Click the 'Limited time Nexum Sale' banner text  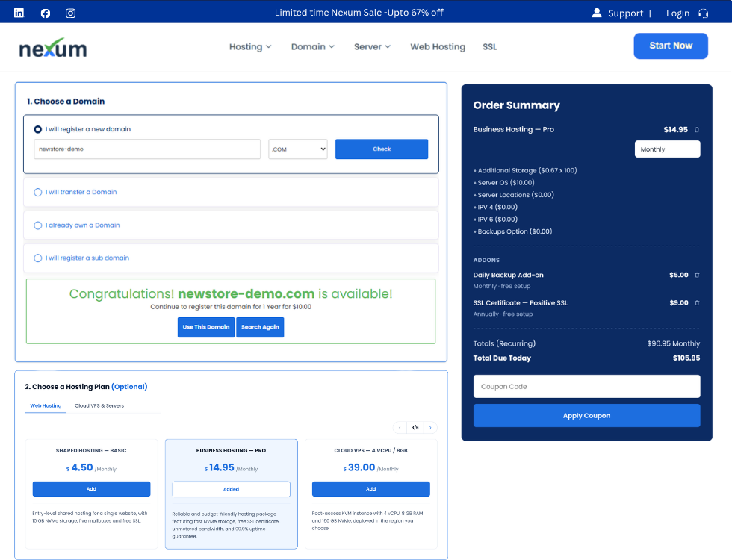[x=359, y=13]
